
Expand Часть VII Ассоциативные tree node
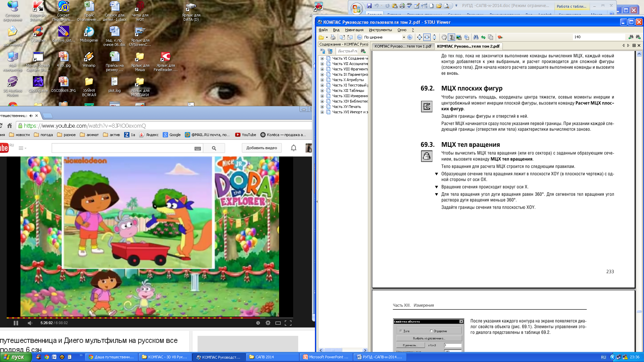coord(322,64)
